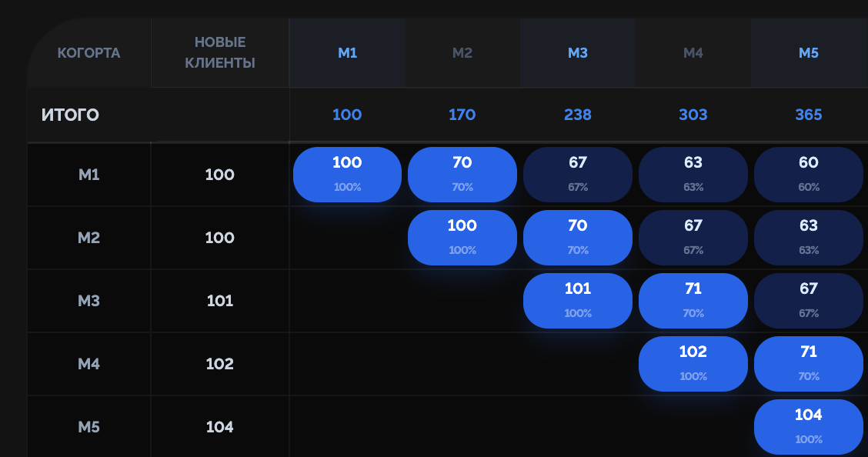Select the M1 cohort row label
This screenshot has height=457, width=868.
click(89, 175)
